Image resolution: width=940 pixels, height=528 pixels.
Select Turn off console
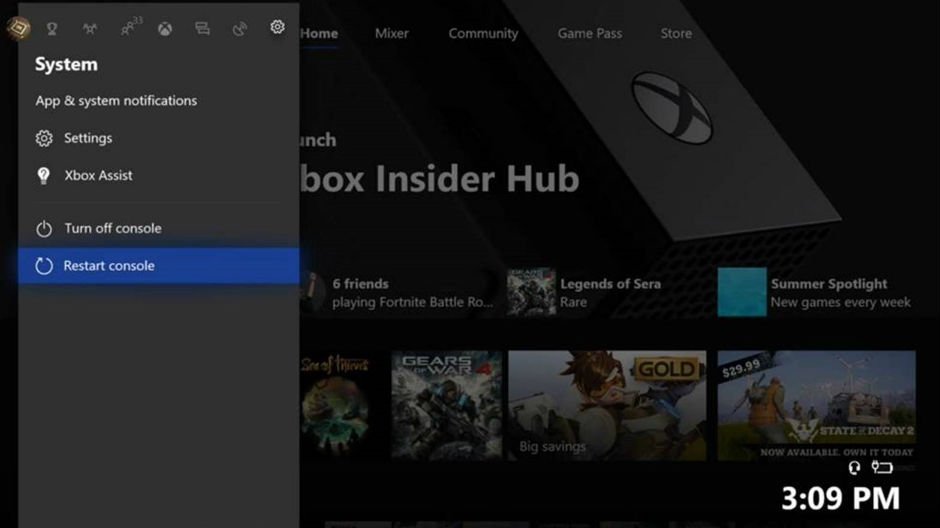159,229
